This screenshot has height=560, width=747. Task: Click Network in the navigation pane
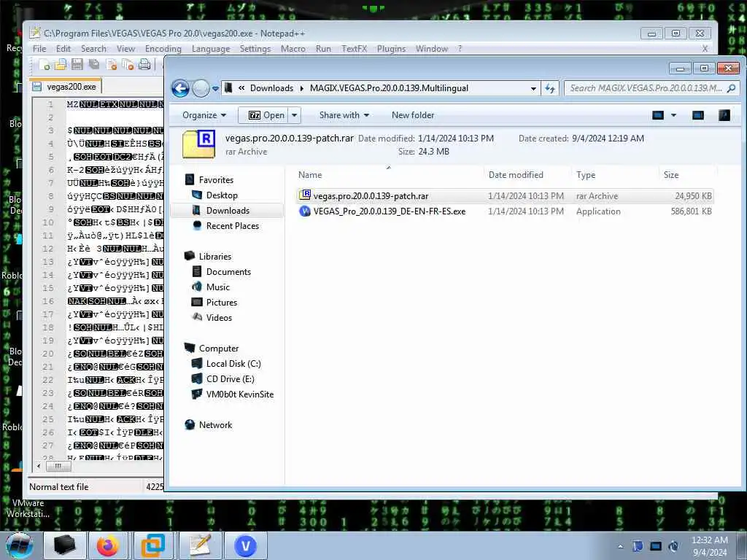(215, 425)
